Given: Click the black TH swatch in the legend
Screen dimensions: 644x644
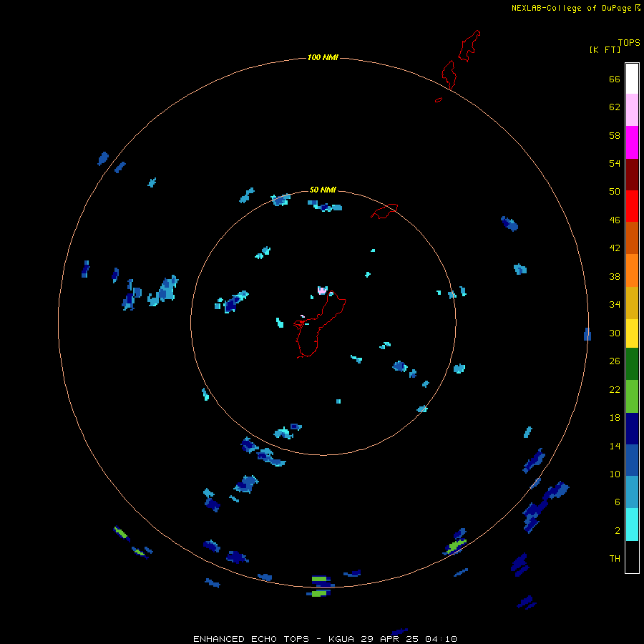Looking at the screenshot, I should [x=632, y=557].
